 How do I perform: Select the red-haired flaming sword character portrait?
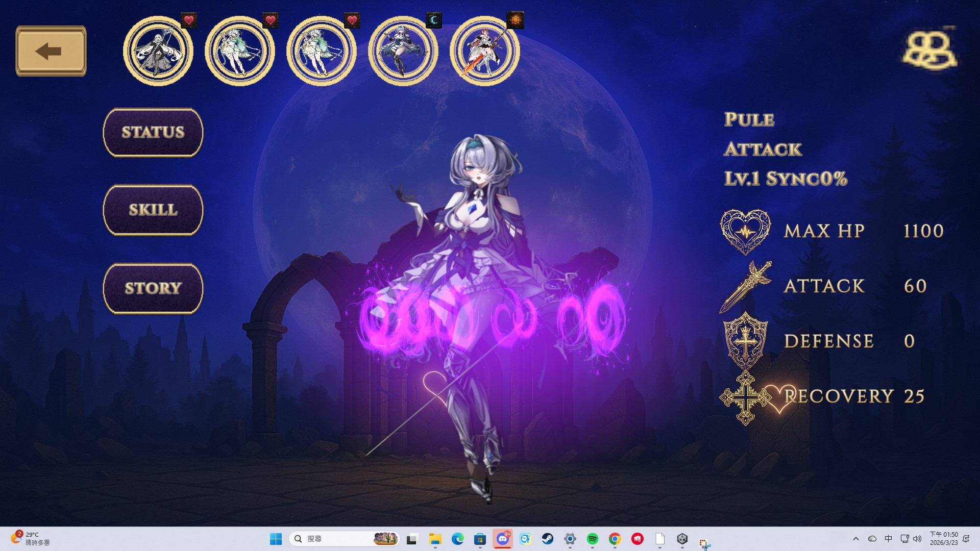pos(485,51)
